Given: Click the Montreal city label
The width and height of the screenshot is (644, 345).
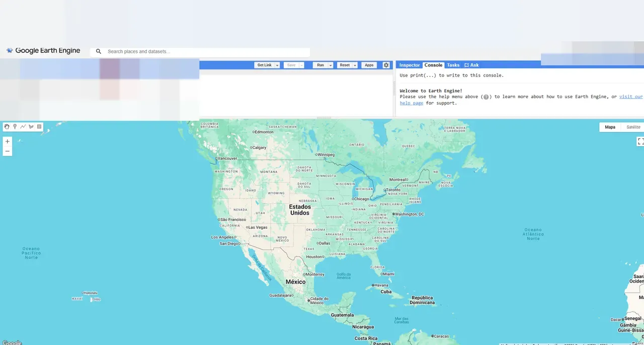Looking at the screenshot, I should [398, 179].
